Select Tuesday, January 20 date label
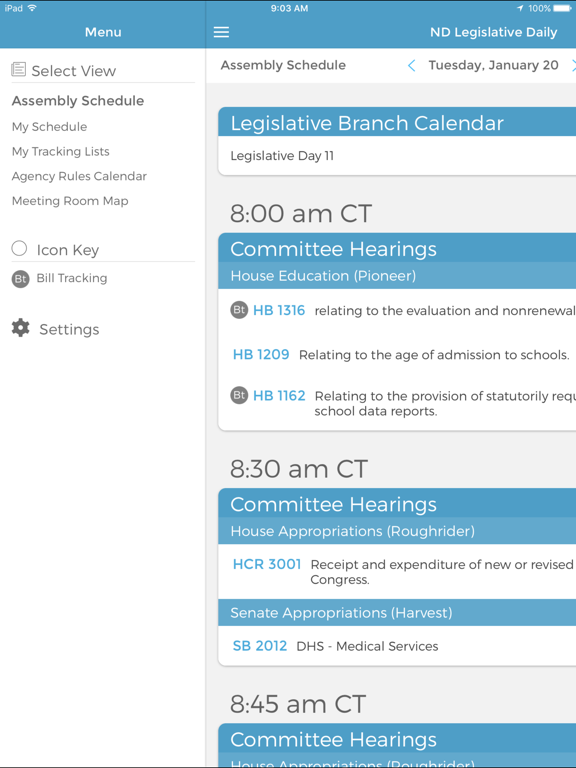This screenshot has height=768, width=576. [493, 65]
